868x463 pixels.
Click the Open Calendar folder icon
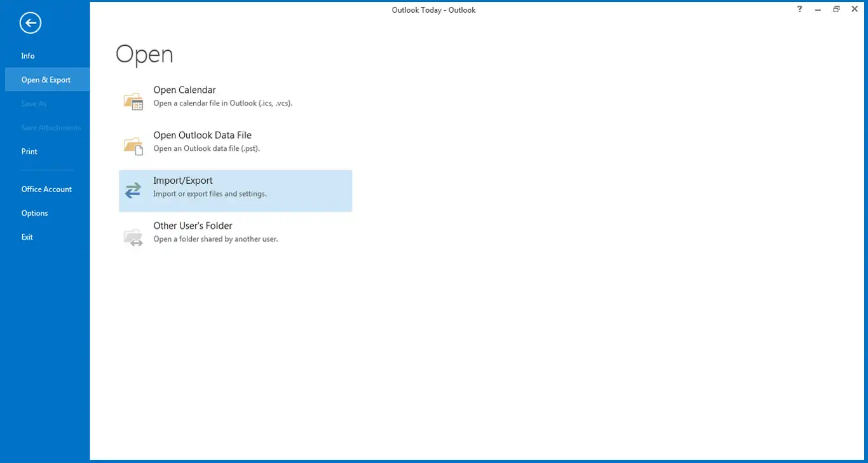point(133,101)
